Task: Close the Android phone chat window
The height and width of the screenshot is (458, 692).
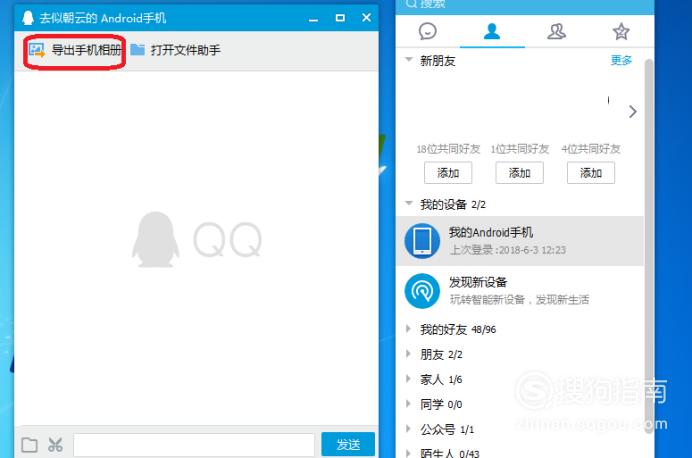Action: 366,18
